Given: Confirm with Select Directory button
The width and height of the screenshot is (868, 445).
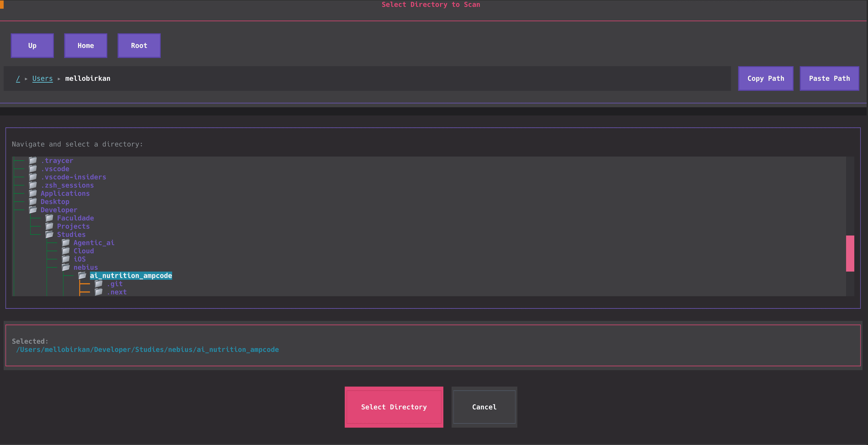Looking at the screenshot, I should [x=394, y=407].
